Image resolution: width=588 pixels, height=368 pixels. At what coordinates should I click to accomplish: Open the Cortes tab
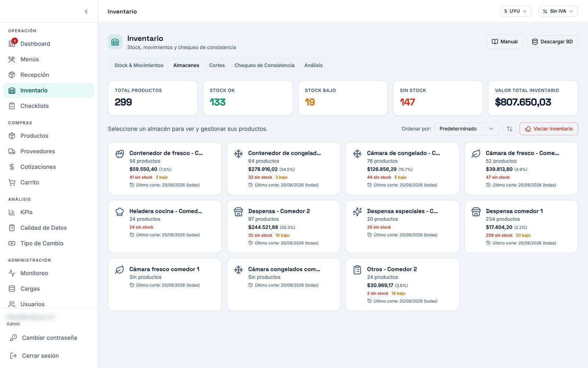pyautogui.click(x=217, y=65)
